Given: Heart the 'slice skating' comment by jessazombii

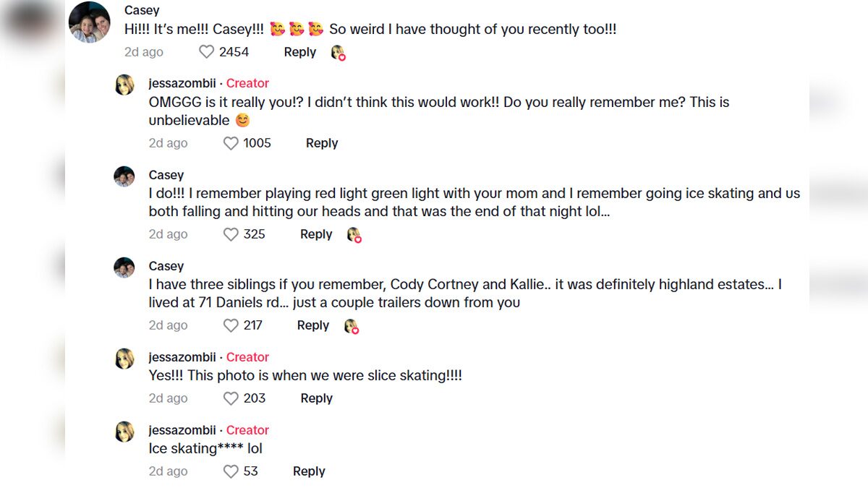Looking at the screenshot, I should pos(231,398).
